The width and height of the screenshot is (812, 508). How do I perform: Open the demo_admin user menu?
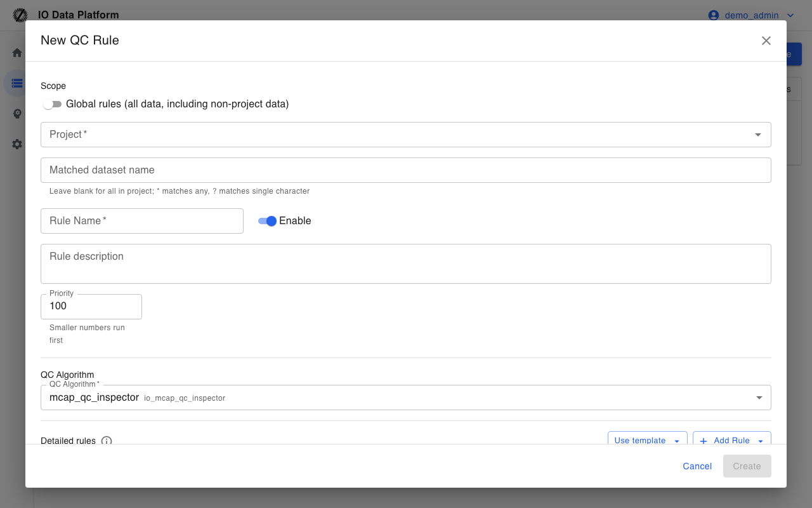click(x=752, y=15)
